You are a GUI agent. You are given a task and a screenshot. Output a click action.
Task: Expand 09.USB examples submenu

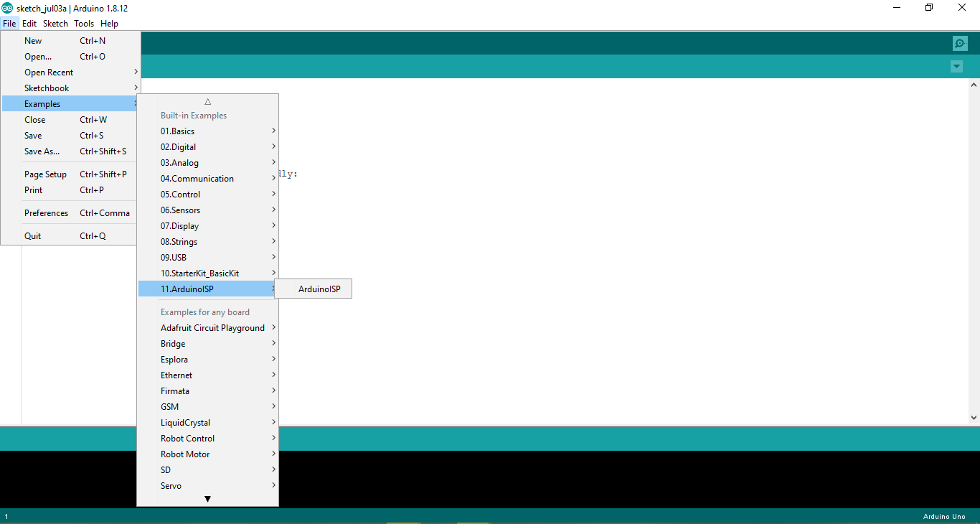[x=208, y=258]
